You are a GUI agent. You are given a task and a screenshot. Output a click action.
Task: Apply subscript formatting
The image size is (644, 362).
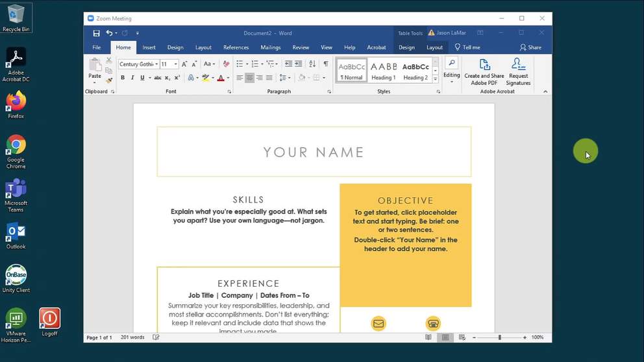167,78
